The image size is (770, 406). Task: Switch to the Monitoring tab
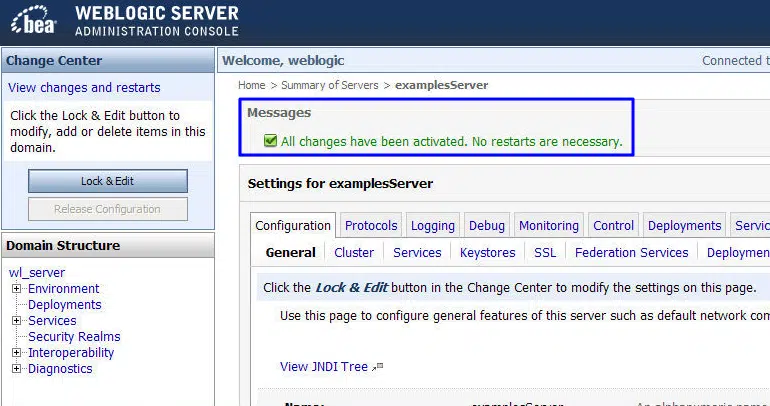click(549, 226)
